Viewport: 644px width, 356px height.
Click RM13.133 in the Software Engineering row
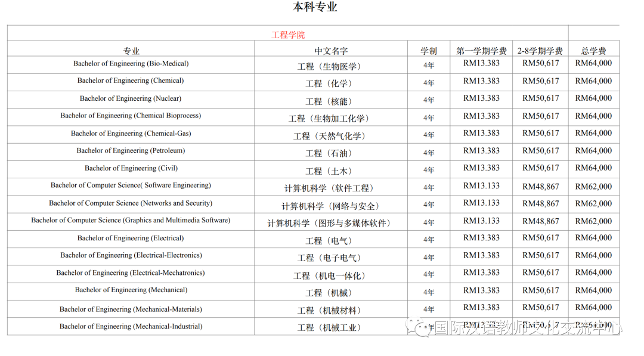click(481, 186)
